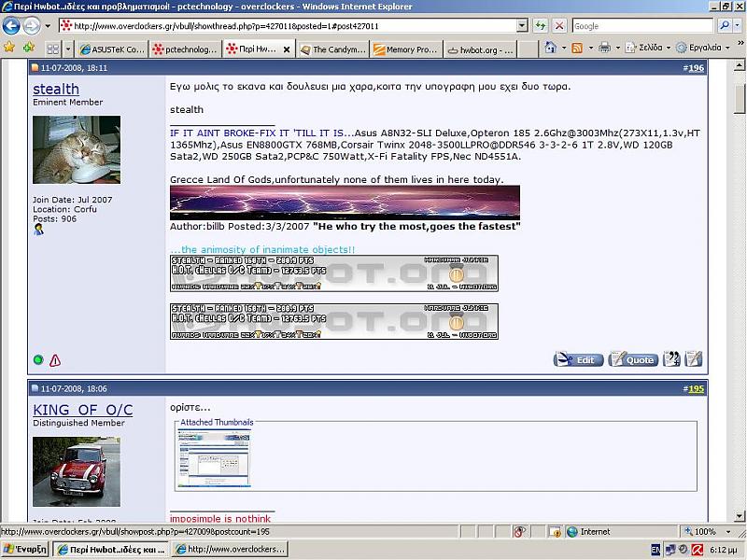The height and width of the screenshot is (560, 747).
Task: Click the Internet security zone indicator
Action: tap(589, 531)
